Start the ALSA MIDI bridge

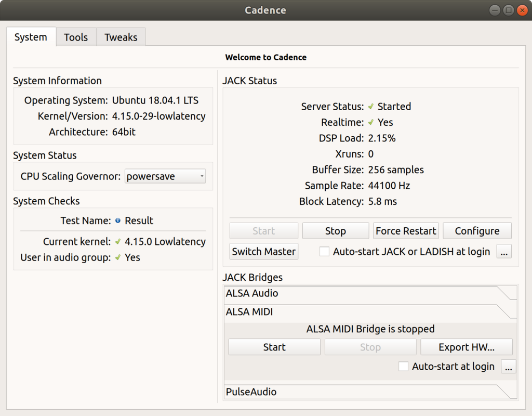point(274,347)
